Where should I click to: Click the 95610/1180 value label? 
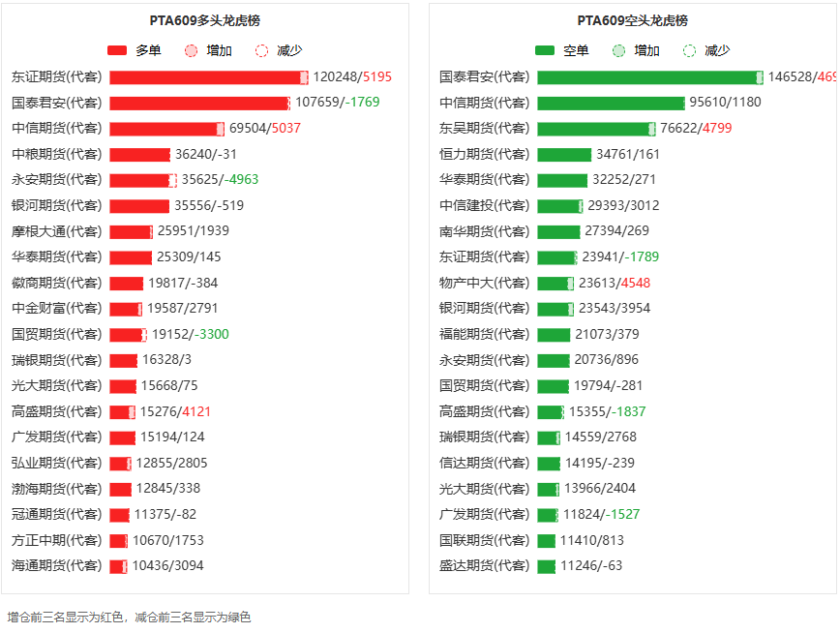point(725,102)
